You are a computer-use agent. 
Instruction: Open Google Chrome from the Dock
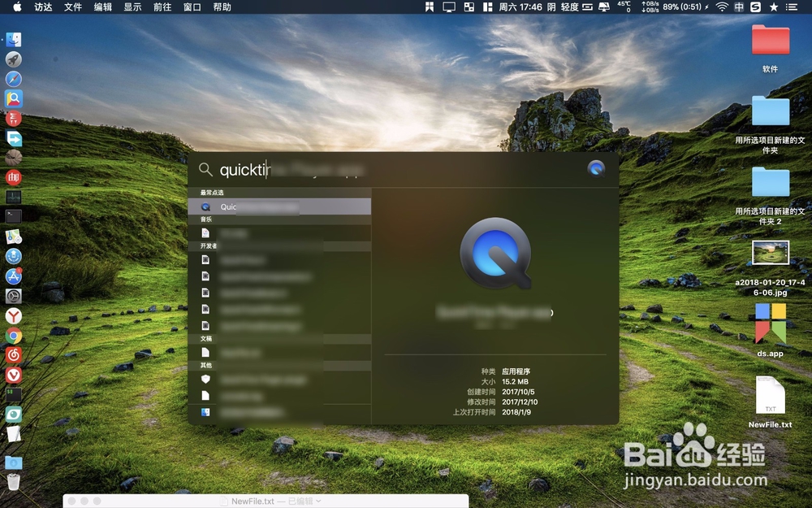click(14, 335)
